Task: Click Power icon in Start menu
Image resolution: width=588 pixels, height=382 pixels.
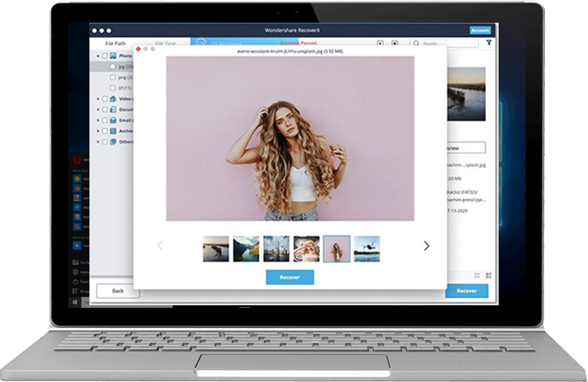Action: 75,282
